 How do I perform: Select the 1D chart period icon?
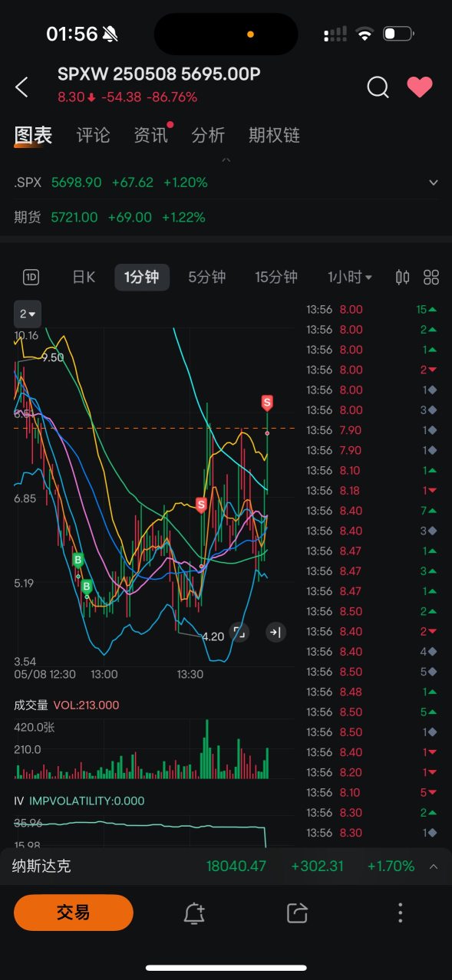[x=31, y=277]
